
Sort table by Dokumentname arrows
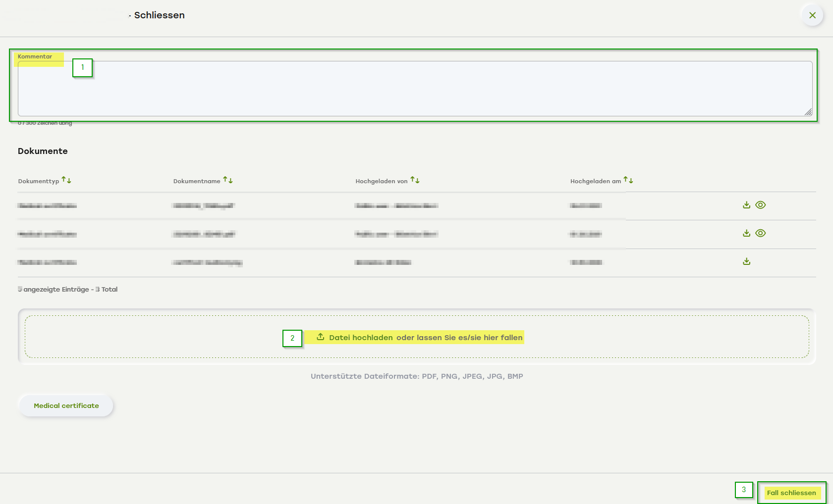pyautogui.click(x=228, y=180)
